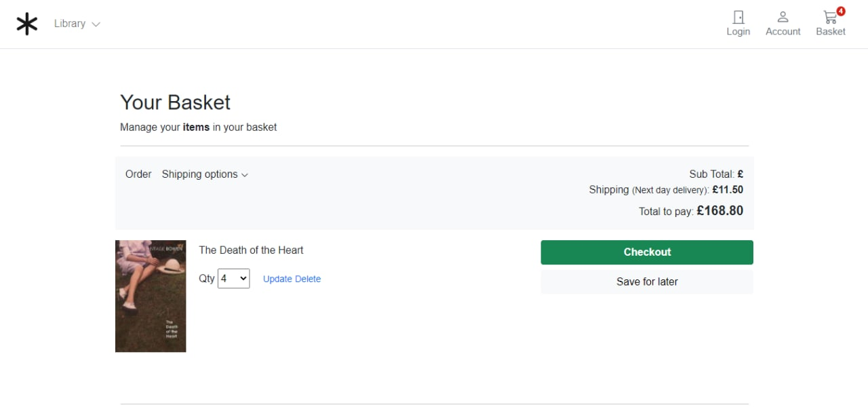The image size is (868, 407).
Task: Open the Account person icon
Action: tap(783, 17)
